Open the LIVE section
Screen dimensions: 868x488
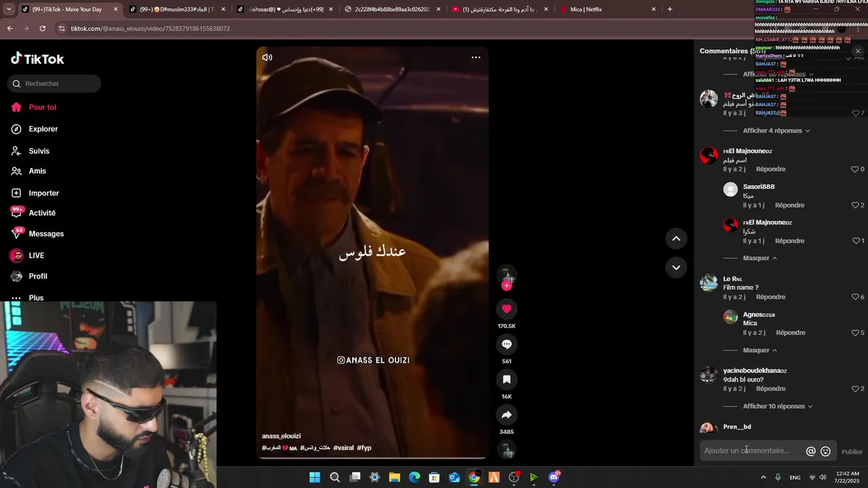(x=36, y=256)
